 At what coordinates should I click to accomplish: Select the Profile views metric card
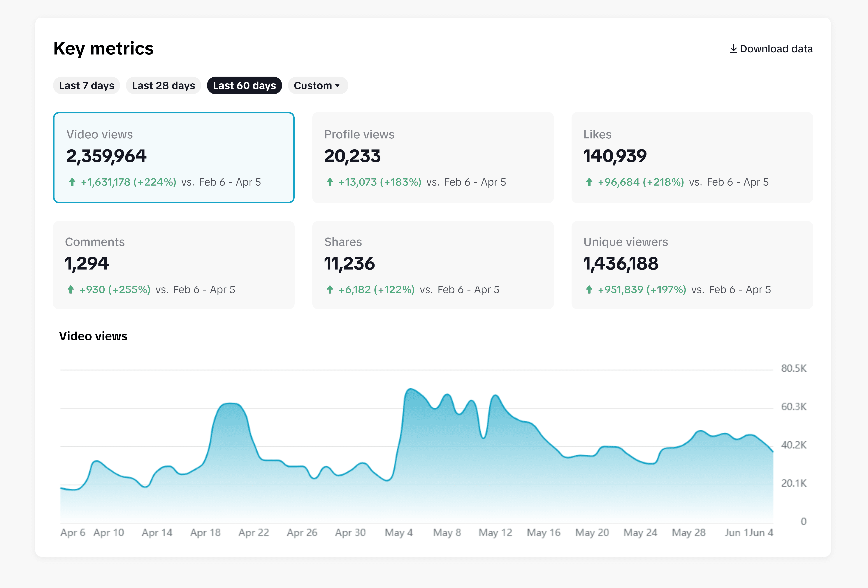(433, 158)
